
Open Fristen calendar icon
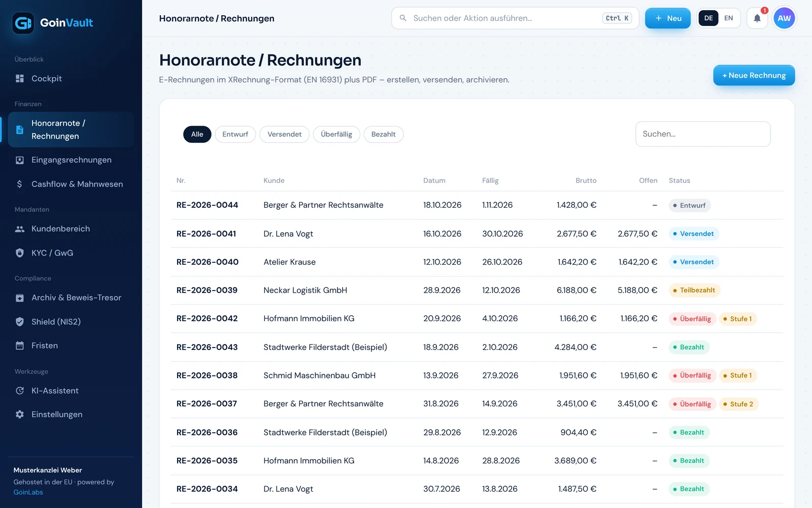(x=20, y=345)
